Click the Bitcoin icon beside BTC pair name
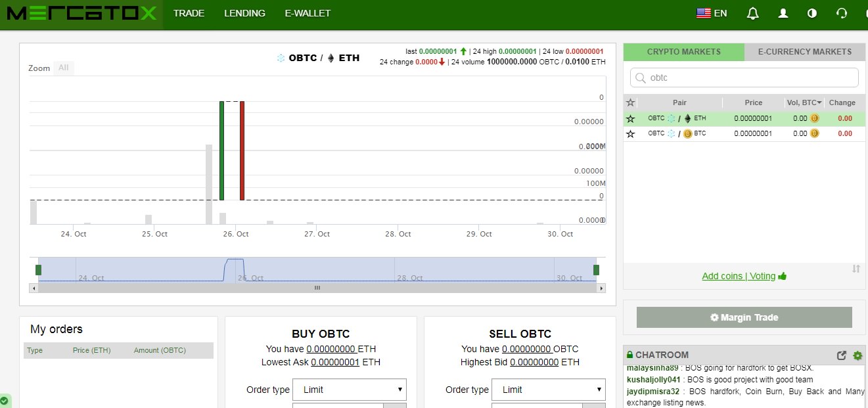This screenshot has width=868, height=408. click(x=688, y=133)
